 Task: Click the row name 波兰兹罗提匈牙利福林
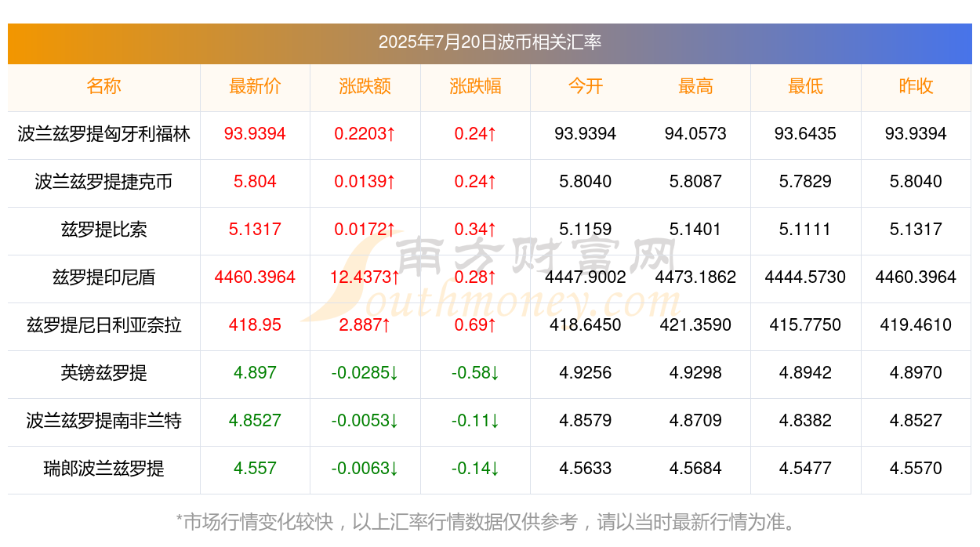pyautogui.click(x=104, y=134)
